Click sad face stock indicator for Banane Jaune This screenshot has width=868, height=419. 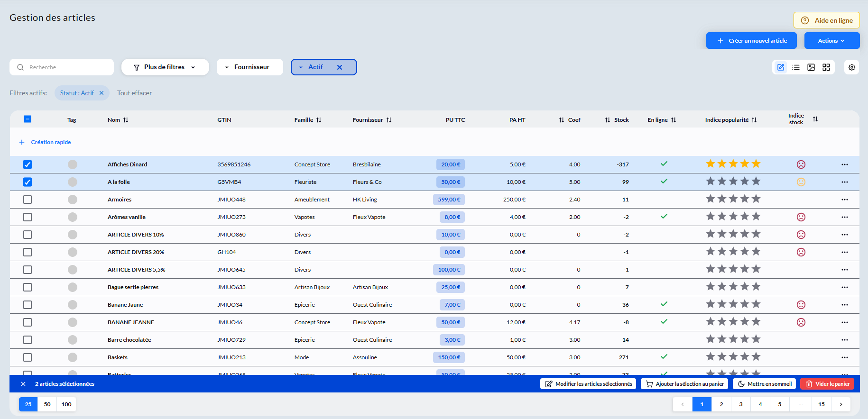pyautogui.click(x=801, y=305)
